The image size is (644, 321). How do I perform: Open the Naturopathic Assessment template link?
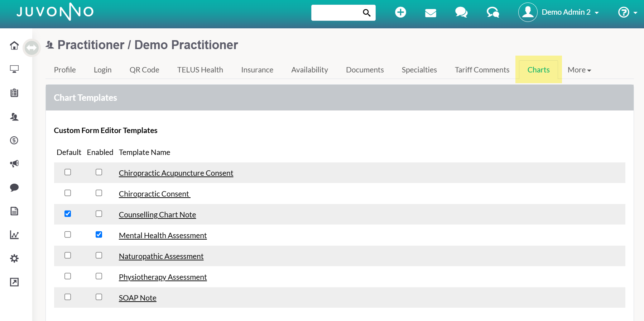(161, 256)
